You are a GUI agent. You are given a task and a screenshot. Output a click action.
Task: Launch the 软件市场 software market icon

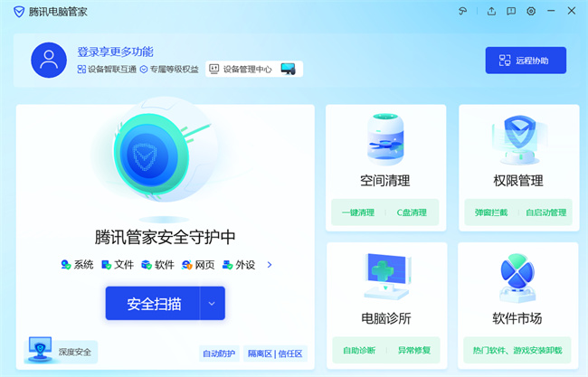pyautogui.click(x=517, y=278)
